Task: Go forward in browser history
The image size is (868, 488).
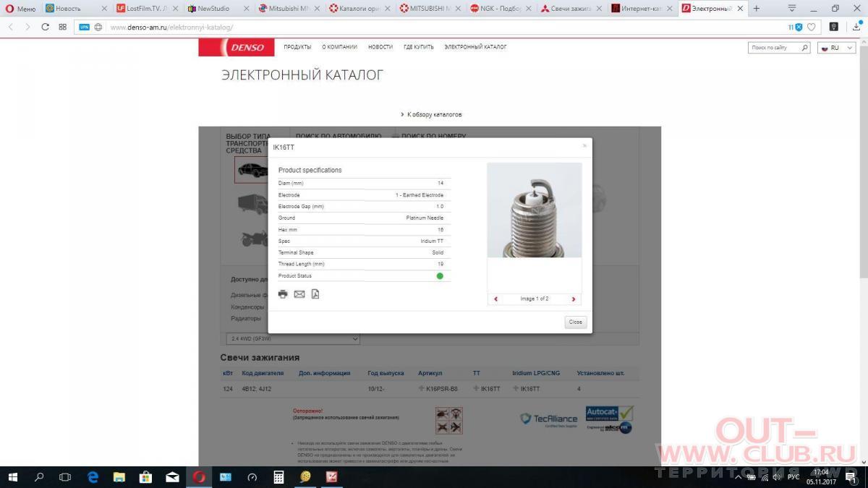Action: (x=27, y=27)
